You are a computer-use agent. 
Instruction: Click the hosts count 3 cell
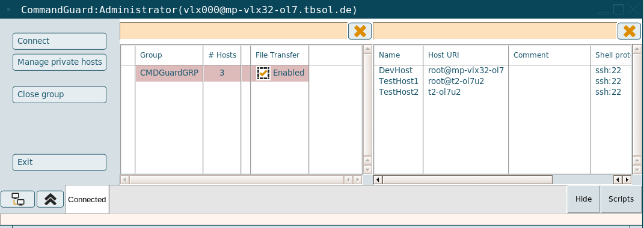pyautogui.click(x=222, y=73)
